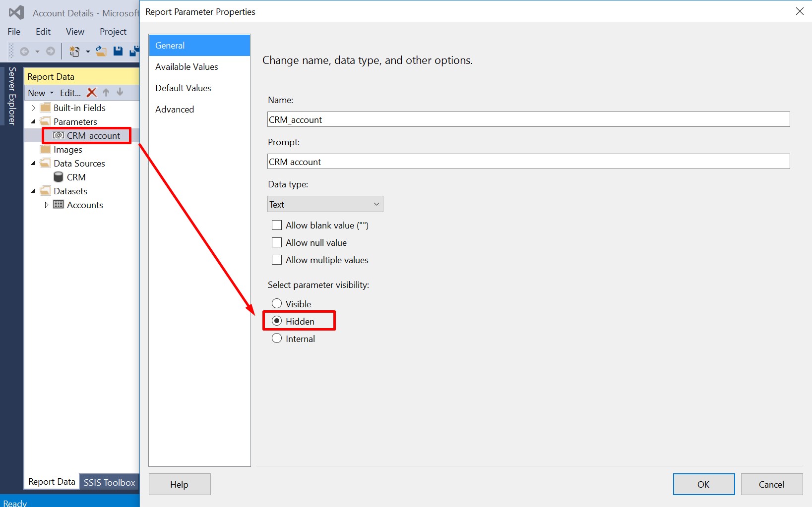The height and width of the screenshot is (507, 812).
Task: Switch to the SSIS Toolbox tab
Action: [109, 482]
